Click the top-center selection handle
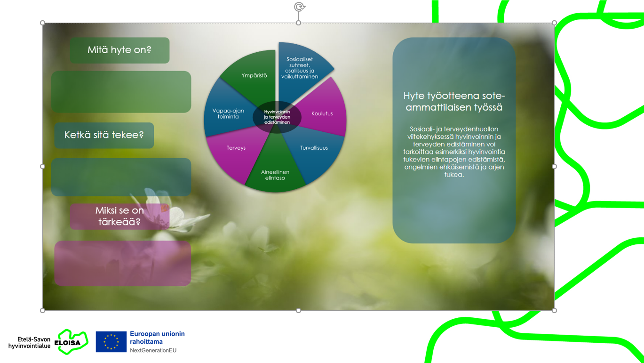 (298, 23)
